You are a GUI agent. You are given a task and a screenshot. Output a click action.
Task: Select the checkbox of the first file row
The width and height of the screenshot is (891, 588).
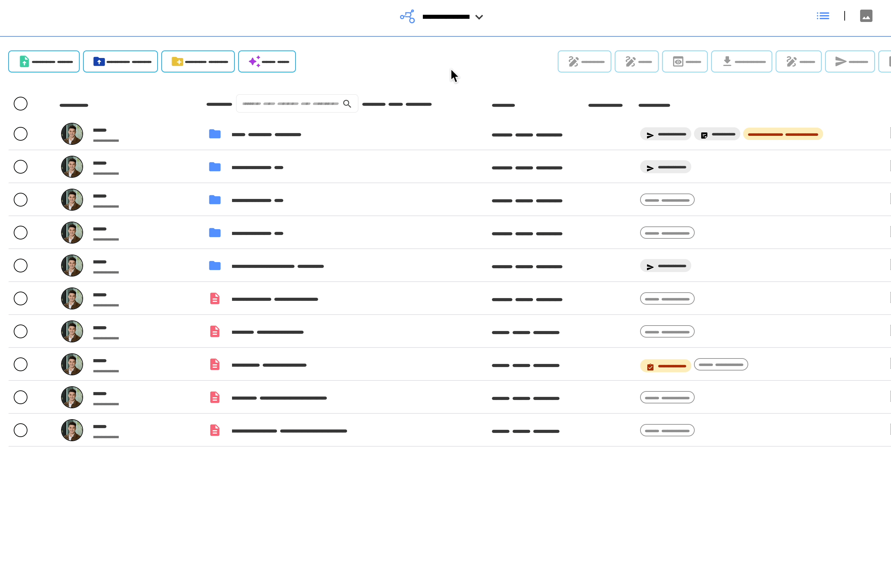tap(20, 133)
